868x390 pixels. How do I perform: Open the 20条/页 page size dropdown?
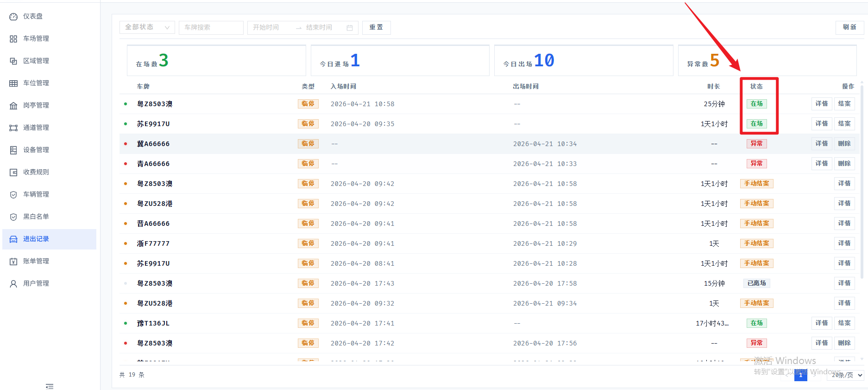click(846, 375)
